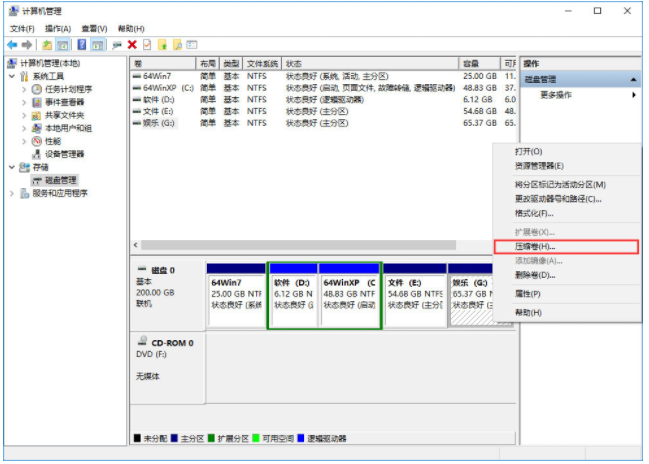The height and width of the screenshot is (464, 649).
Task: Choose Format (格式化) in context menu
Action: click(533, 213)
